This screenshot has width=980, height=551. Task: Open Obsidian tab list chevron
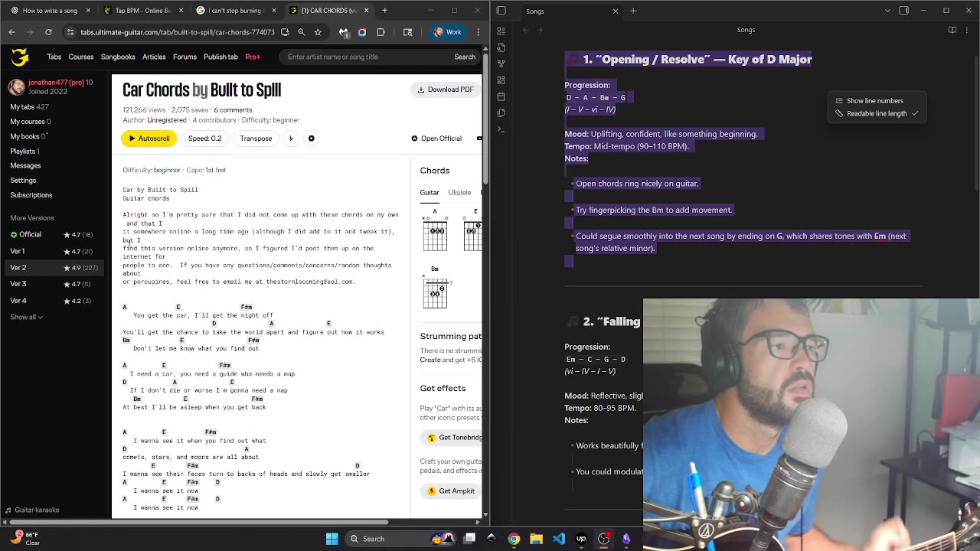tap(887, 11)
